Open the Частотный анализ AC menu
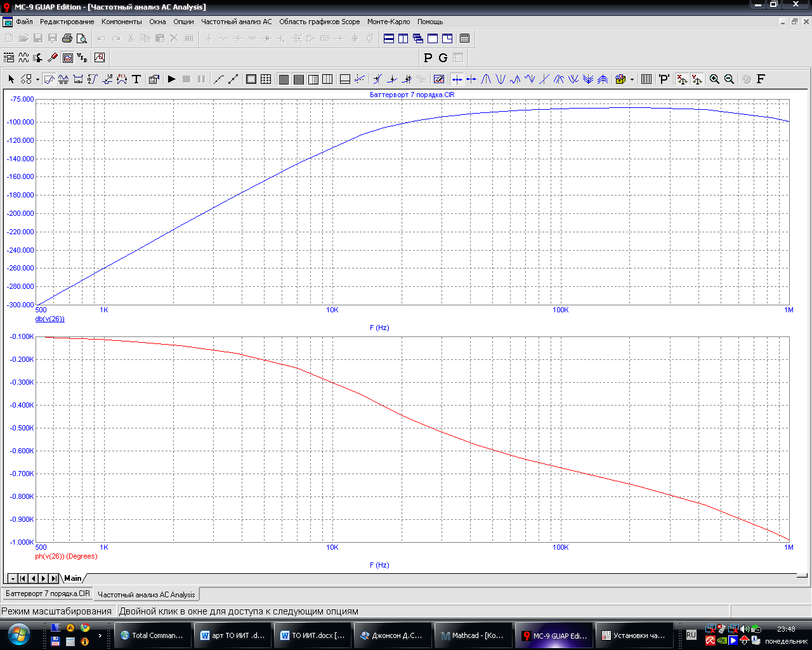812x650 pixels. (236, 22)
